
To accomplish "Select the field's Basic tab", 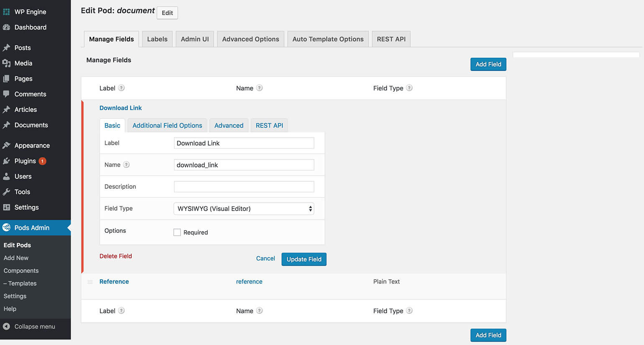I will click(x=112, y=125).
